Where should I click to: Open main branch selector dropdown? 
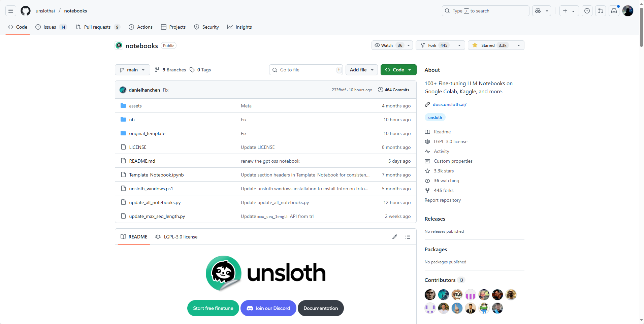[x=132, y=70]
